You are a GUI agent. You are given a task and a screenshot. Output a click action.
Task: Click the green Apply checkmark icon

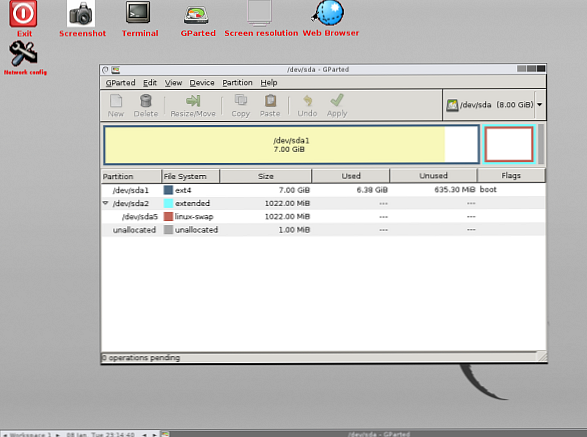pos(337,100)
